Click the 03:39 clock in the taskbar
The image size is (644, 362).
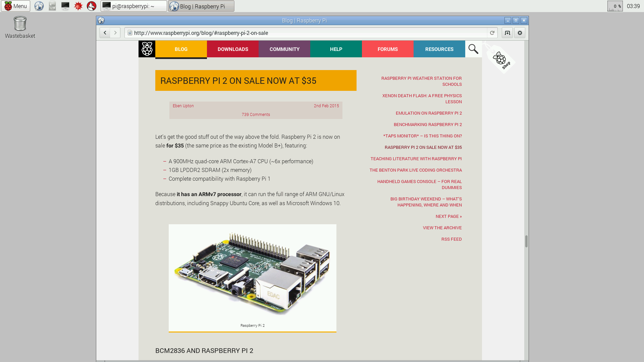pos(633,6)
